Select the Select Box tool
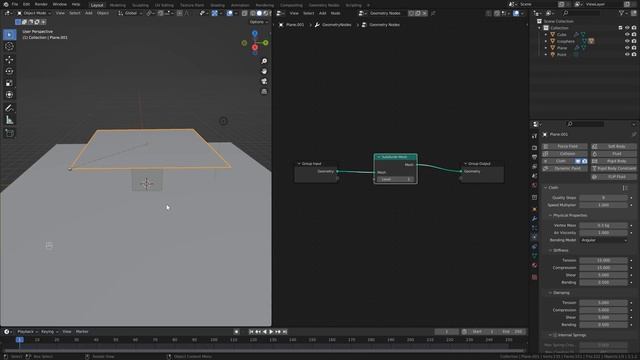 tap(9, 35)
